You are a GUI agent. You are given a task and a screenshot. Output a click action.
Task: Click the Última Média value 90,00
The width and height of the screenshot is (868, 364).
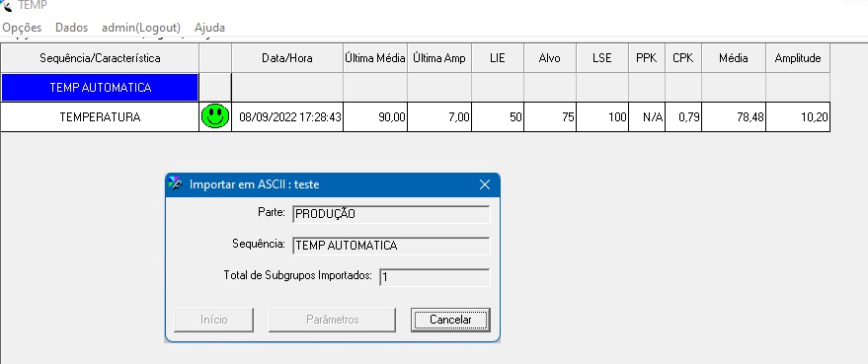tap(375, 116)
